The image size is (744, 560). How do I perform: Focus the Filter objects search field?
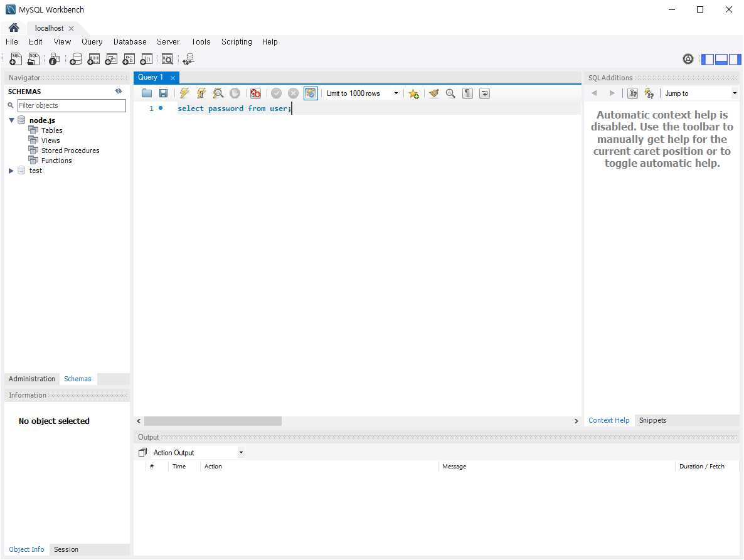(x=72, y=105)
